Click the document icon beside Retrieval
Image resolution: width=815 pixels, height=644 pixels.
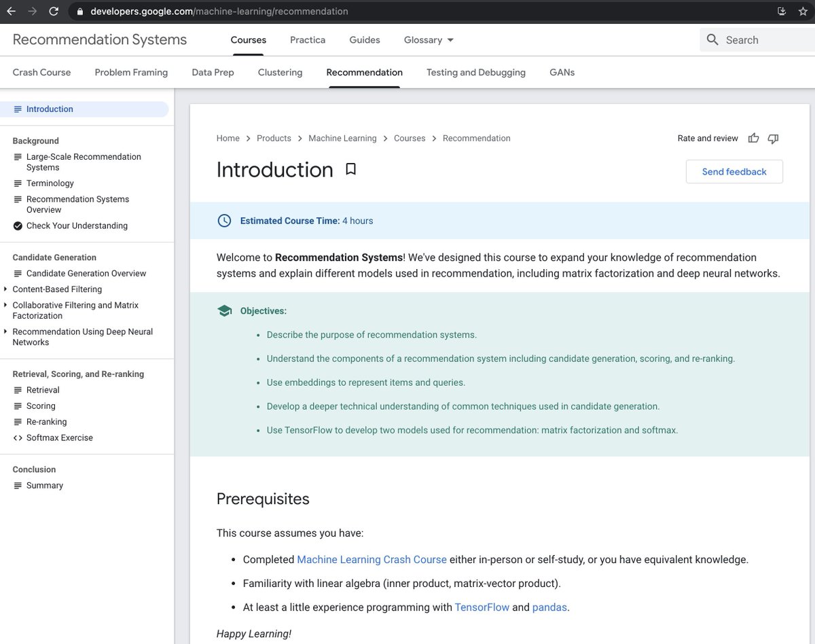[18, 390]
